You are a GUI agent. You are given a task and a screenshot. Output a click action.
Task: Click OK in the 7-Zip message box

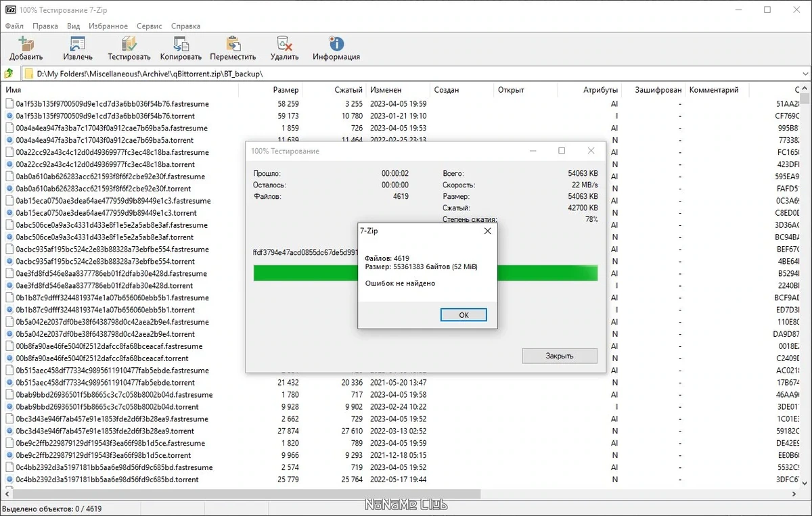[x=464, y=314]
